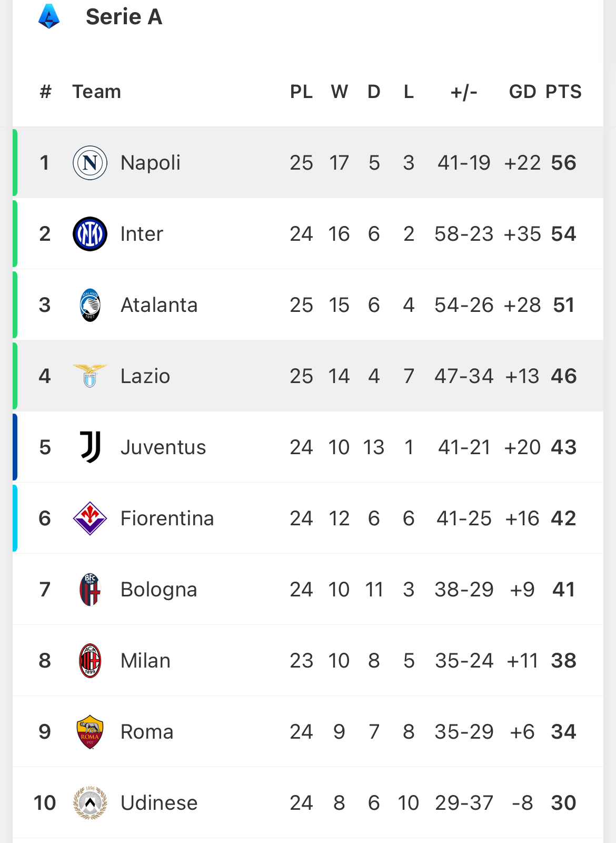Image resolution: width=616 pixels, height=843 pixels.
Task: Select the Inter club crest
Action: click(x=90, y=234)
